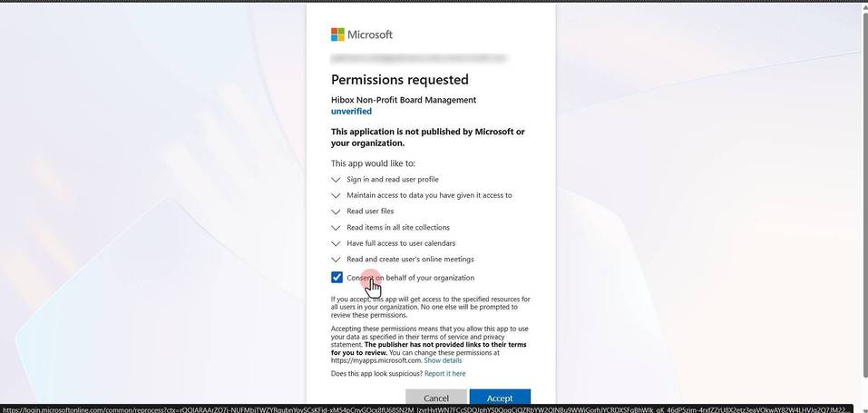Click the Hibox Non-Profit Board Management app name
This screenshot has width=868, height=413.
click(x=404, y=100)
